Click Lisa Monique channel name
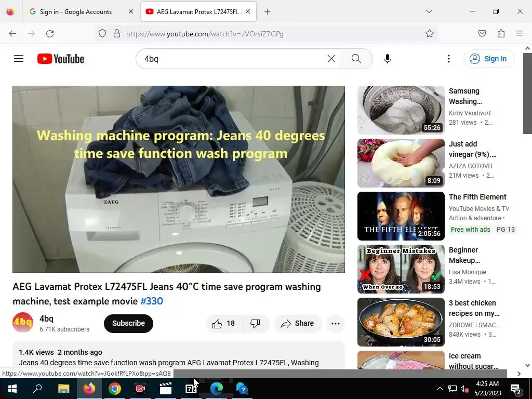Screen dimensions: 532x399 [468, 272]
